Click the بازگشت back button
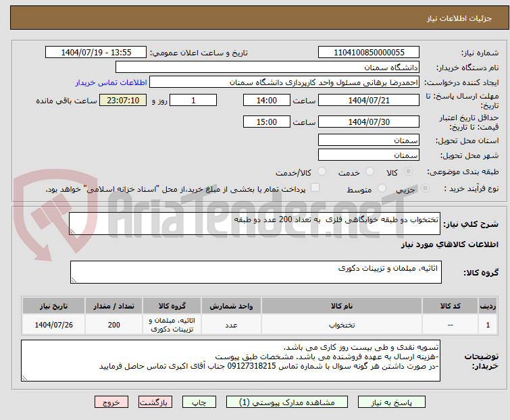The width and height of the screenshot is (510, 420). [155, 402]
